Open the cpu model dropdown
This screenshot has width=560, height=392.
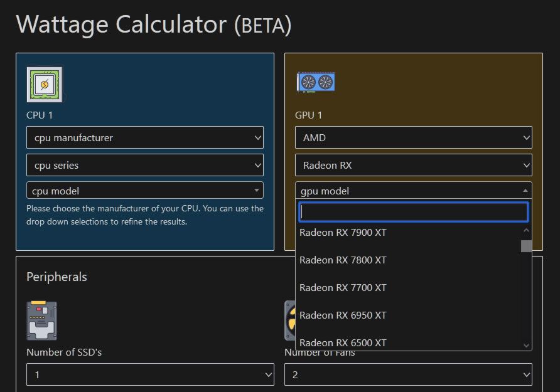[144, 191]
